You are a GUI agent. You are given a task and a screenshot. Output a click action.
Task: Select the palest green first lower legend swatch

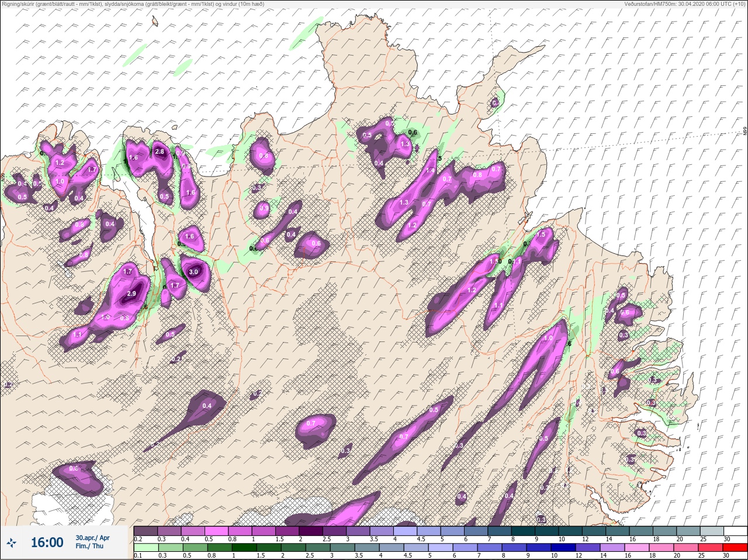coord(146,548)
